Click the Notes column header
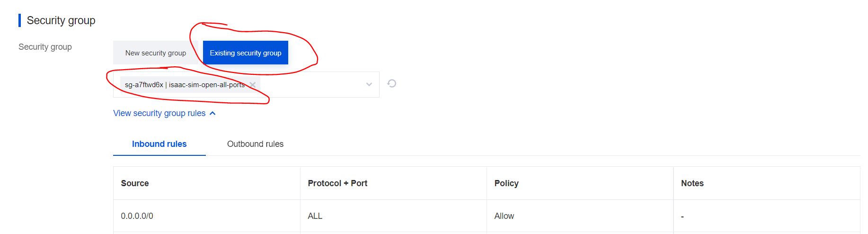 pos(692,183)
